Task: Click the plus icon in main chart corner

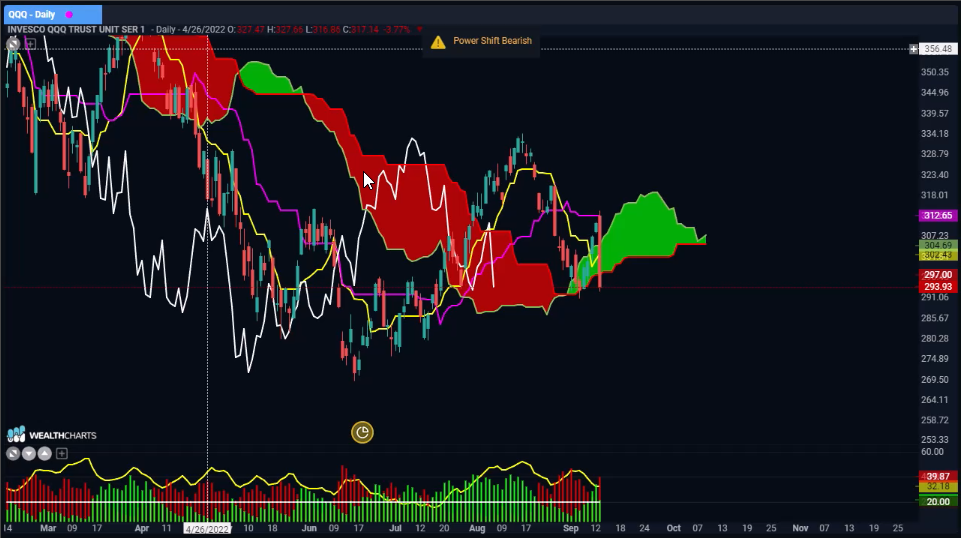Action: click(31, 44)
